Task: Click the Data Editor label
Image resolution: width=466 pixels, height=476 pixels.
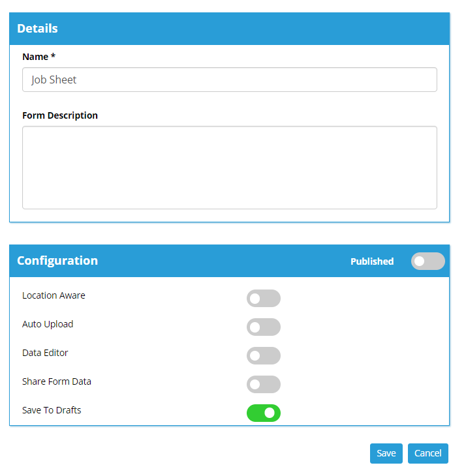Action: [x=45, y=353]
